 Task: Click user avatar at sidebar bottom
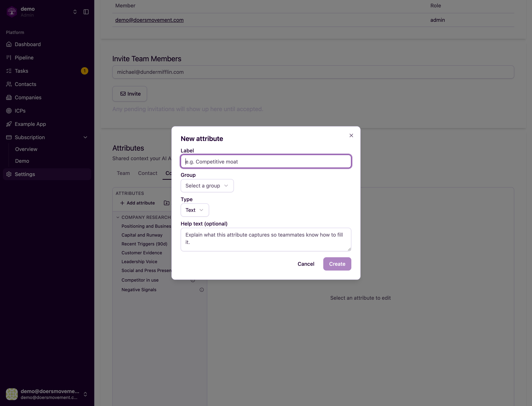click(x=12, y=394)
